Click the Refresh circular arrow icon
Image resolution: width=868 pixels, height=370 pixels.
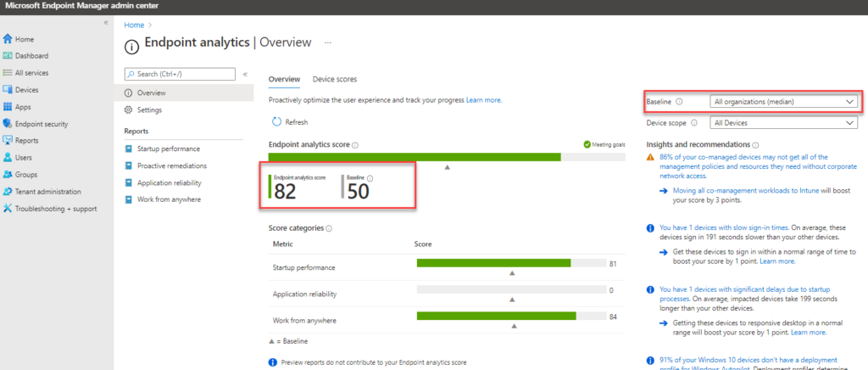click(x=277, y=122)
